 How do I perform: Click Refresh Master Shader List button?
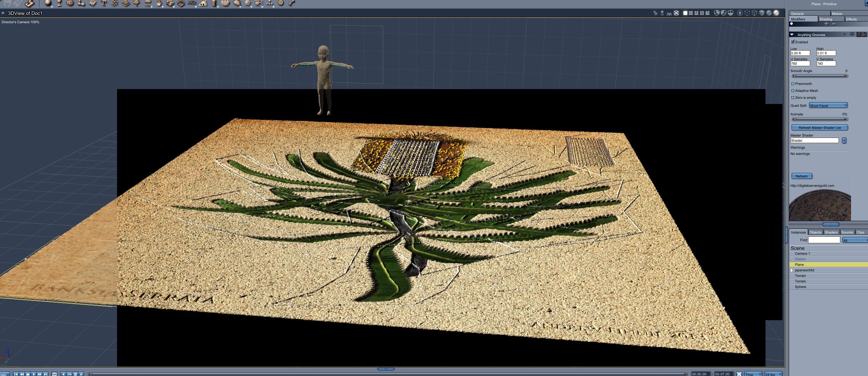[x=819, y=128]
